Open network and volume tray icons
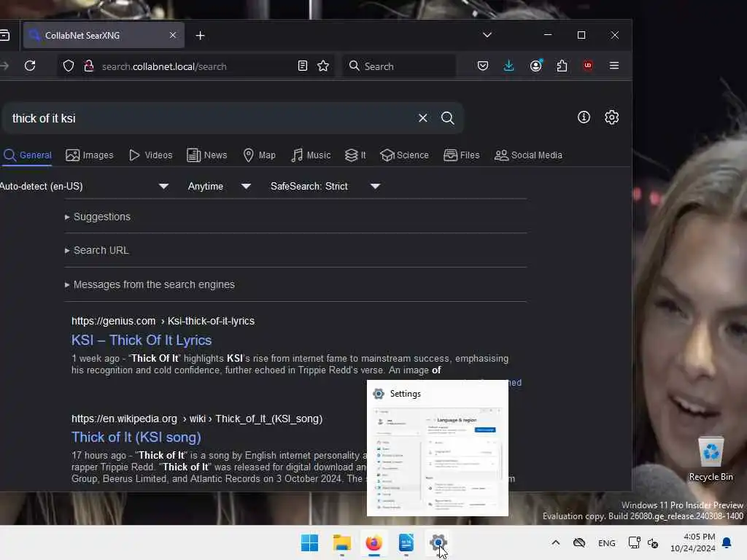Viewport: 747px width, 560px height. 643,542
